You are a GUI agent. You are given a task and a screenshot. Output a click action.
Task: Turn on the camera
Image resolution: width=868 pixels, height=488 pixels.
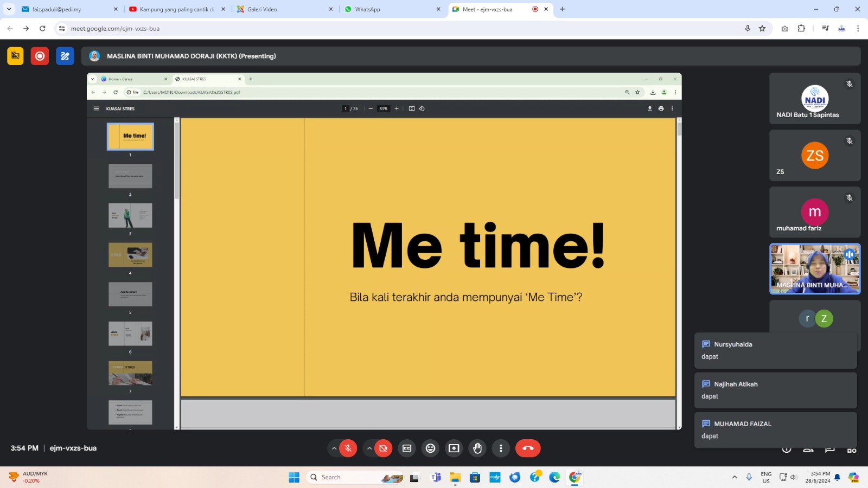click(x=383, y=448)
